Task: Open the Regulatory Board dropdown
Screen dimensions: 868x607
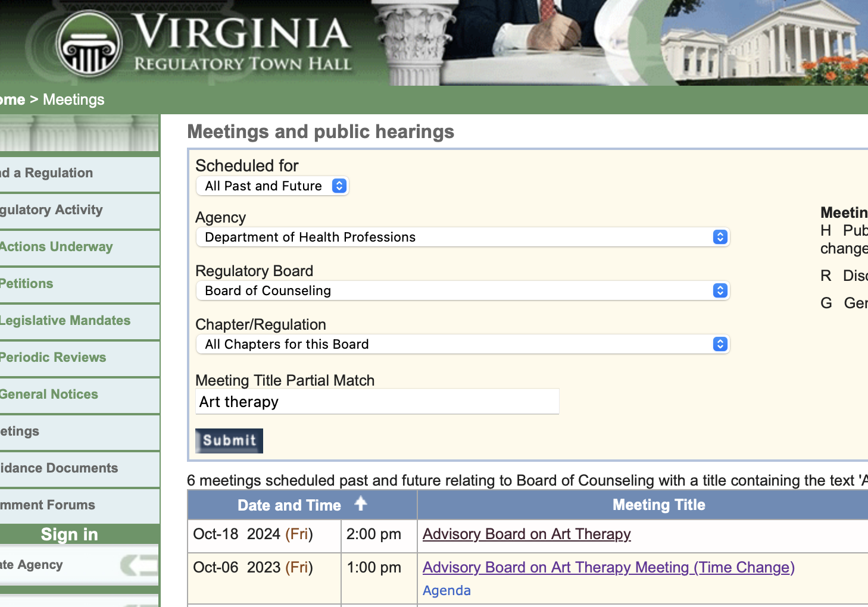Action: click(x=462, y=291)
